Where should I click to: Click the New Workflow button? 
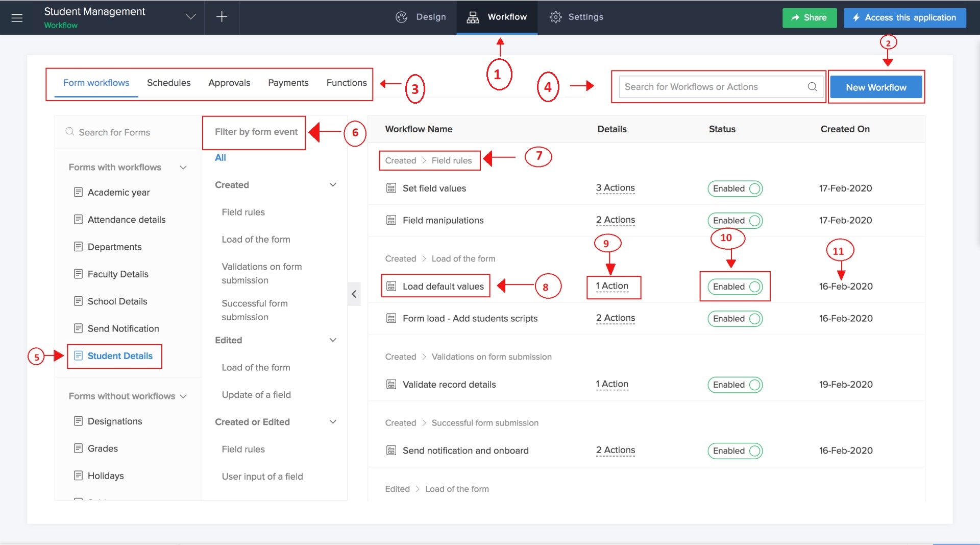pyautogui.click(x=876, y=87)
